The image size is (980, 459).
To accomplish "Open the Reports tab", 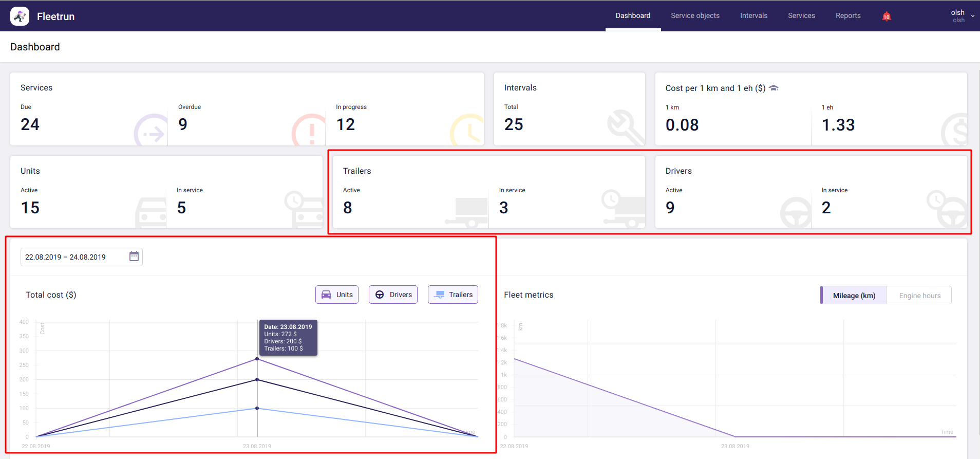I will pos(847,16).
